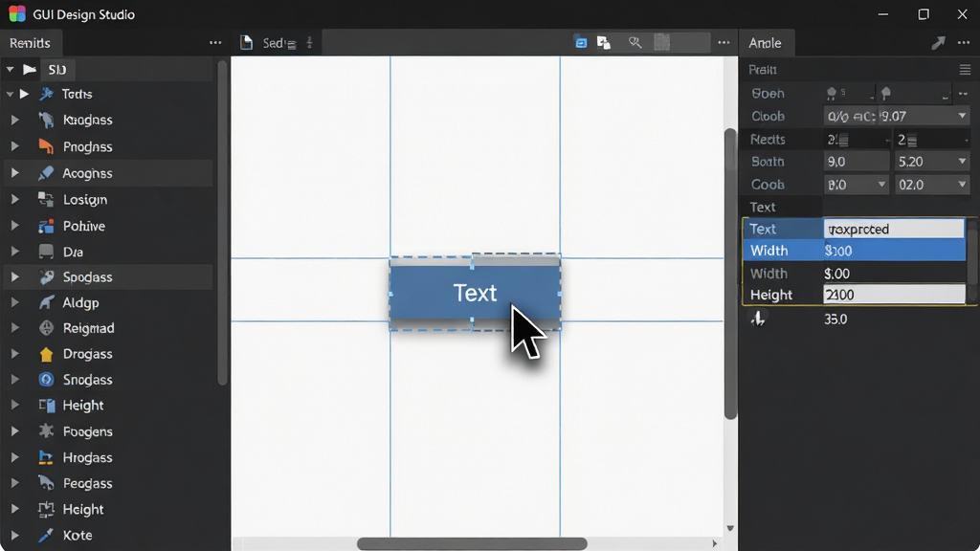Maximize the GUI Design Studio window
This screenshot has height=551, width=980.
[x=924, y=13]
